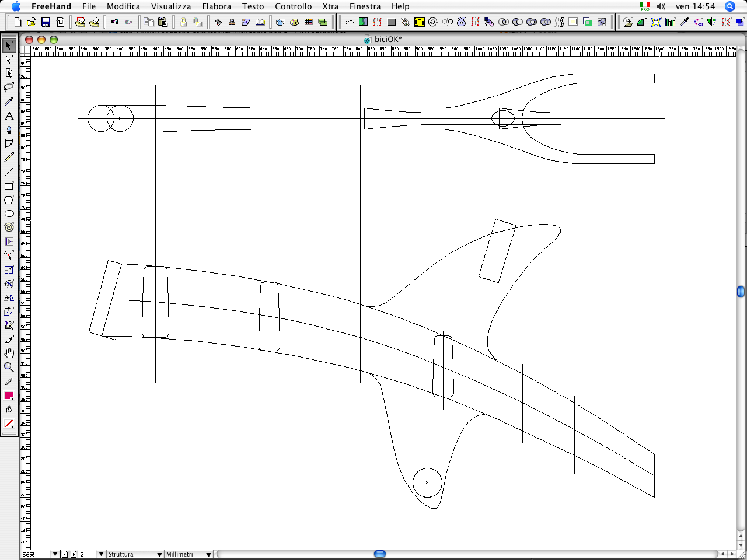
Task: Click the Open folder icon
Action: [x=32, y=22]
